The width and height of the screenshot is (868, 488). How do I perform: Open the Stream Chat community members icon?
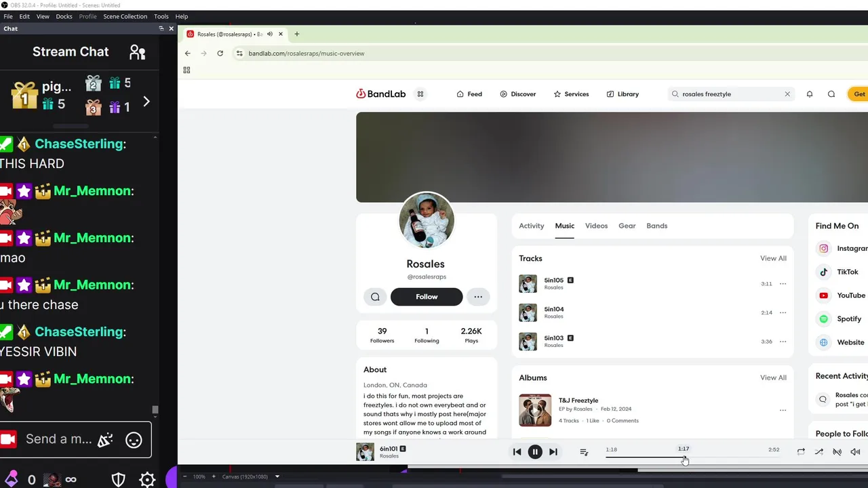coord(138,52)
